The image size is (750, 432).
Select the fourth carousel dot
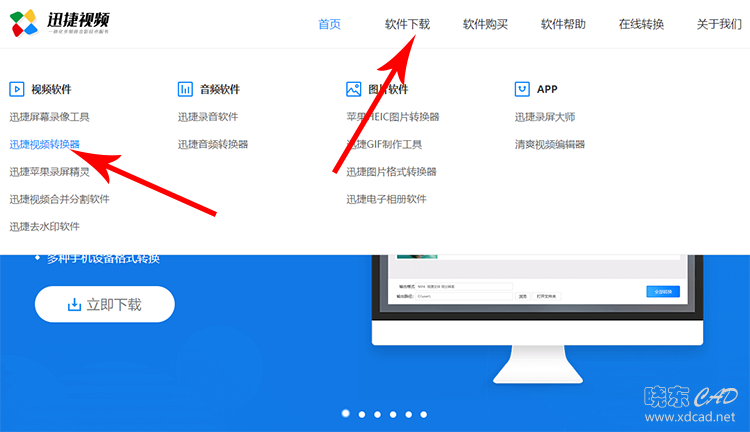point(393,414)
